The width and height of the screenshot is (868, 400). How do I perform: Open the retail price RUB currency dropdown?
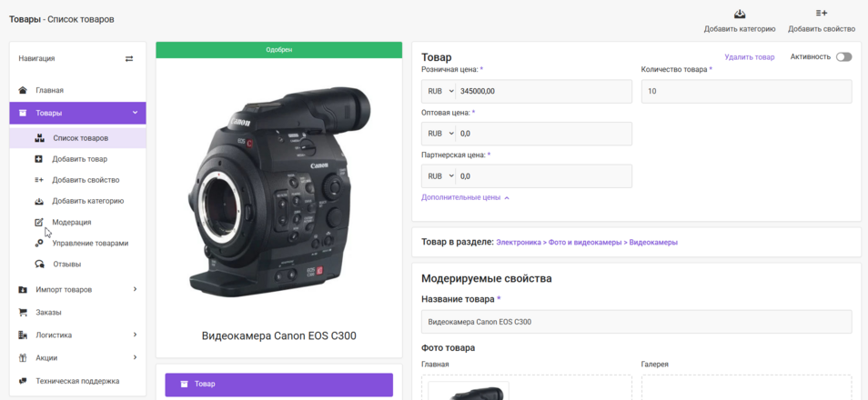(437, 92)
